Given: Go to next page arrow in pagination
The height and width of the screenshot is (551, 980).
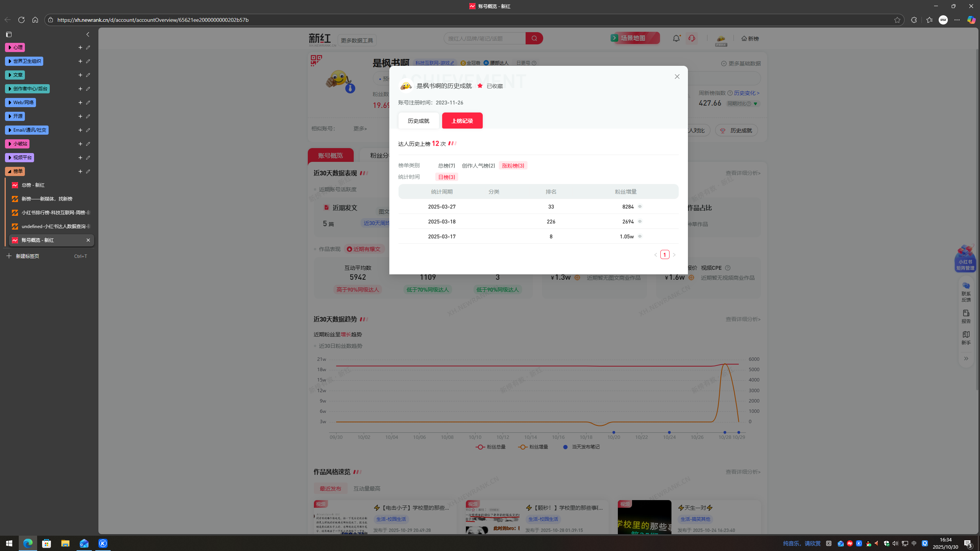Looking at the screenshot, I should click(x=674, y=255).
